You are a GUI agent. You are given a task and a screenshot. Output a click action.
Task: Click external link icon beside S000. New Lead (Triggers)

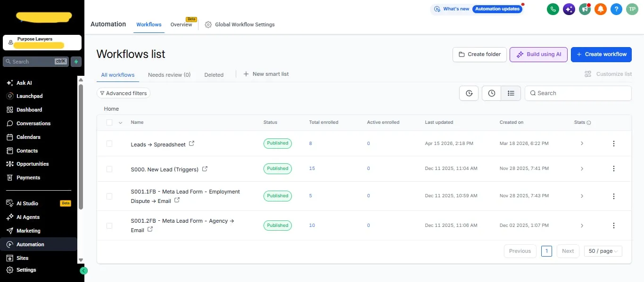point(205,169)
